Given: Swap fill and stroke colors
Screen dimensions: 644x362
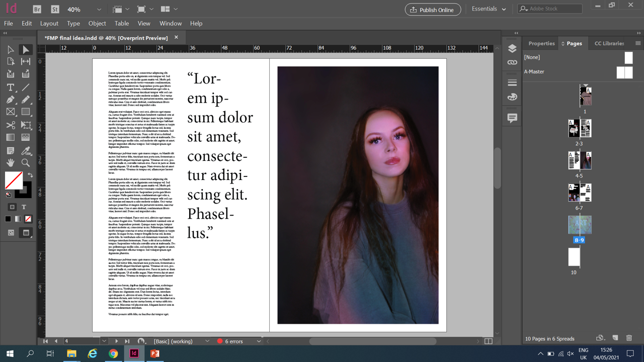Looking at the screenshot, I should [30, 175].
